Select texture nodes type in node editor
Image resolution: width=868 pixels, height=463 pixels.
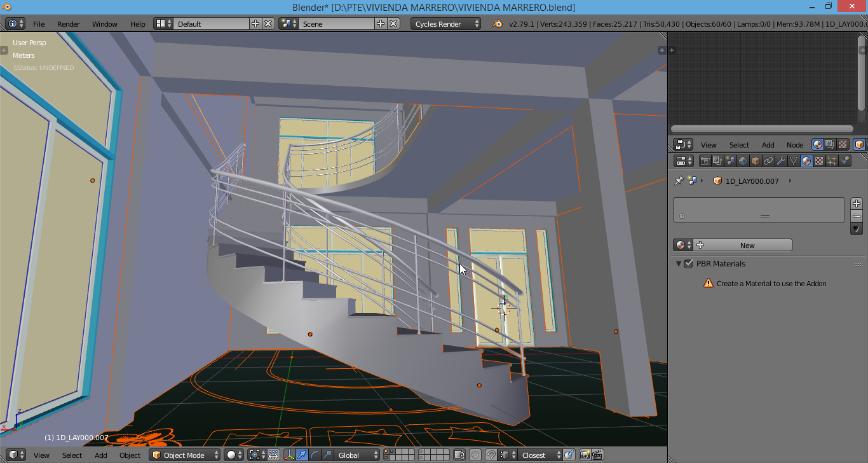(x=843, y=144)
